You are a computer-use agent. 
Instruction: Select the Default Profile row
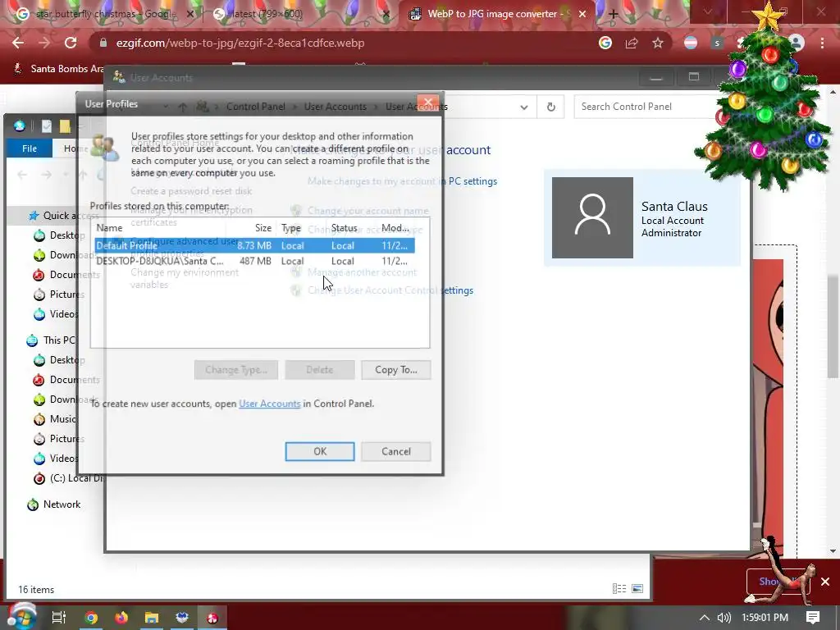point(254,245)
